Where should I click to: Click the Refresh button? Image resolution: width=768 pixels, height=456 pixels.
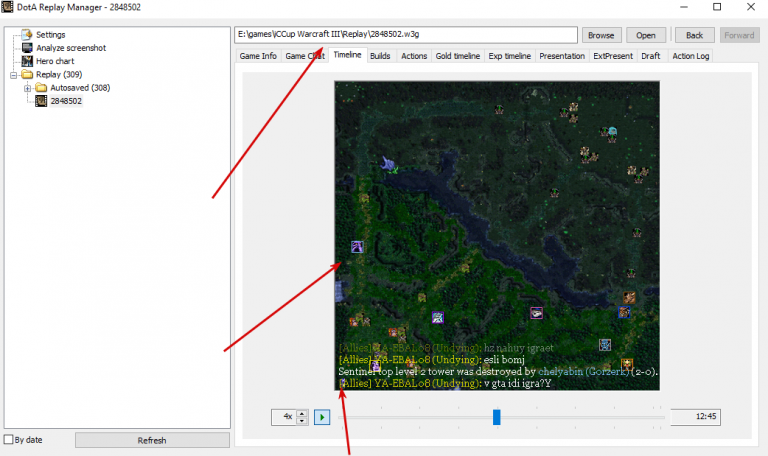click(x=152, y=440)
